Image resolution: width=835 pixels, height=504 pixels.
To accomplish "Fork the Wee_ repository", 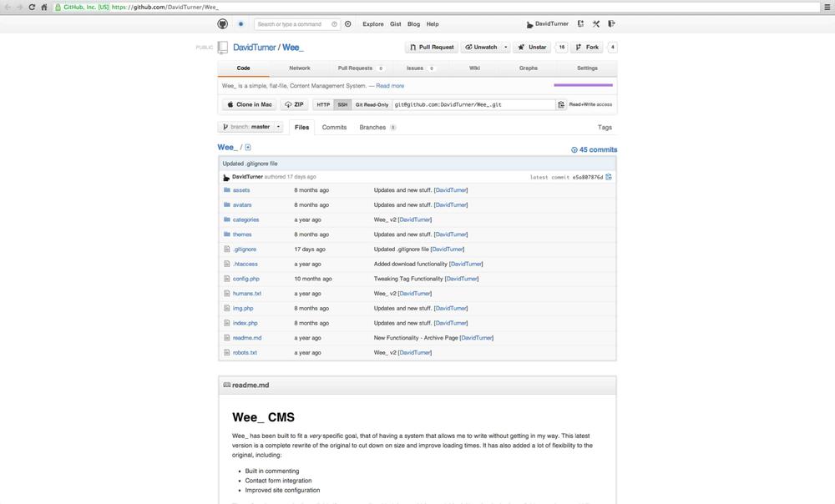I will click(x=587, y=48).
